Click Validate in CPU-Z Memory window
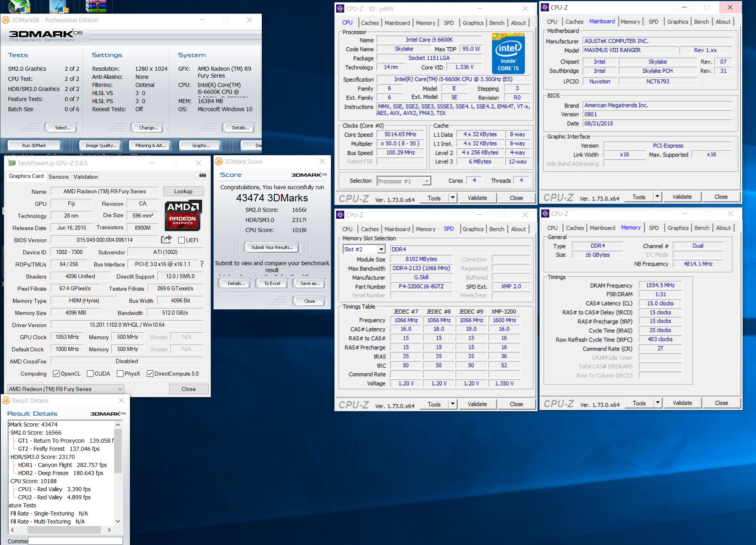Screen dimensions: 756x545 [682, 403]
